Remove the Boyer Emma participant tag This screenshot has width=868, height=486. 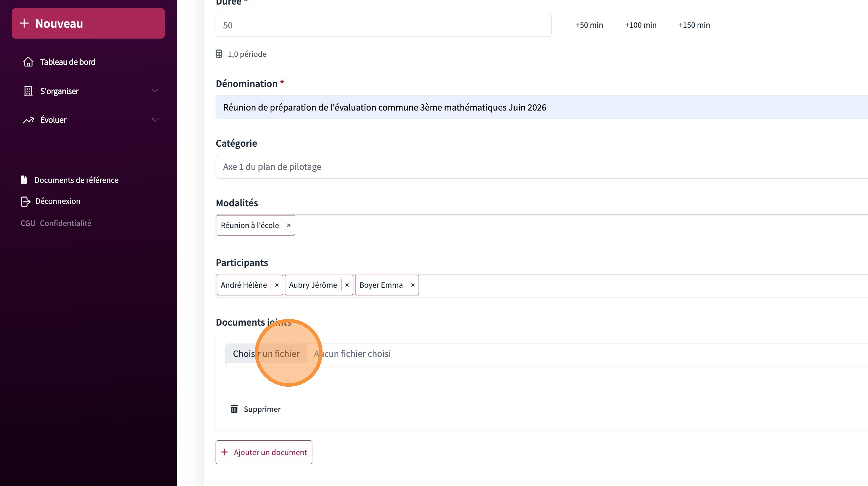(x=413, y=285)
